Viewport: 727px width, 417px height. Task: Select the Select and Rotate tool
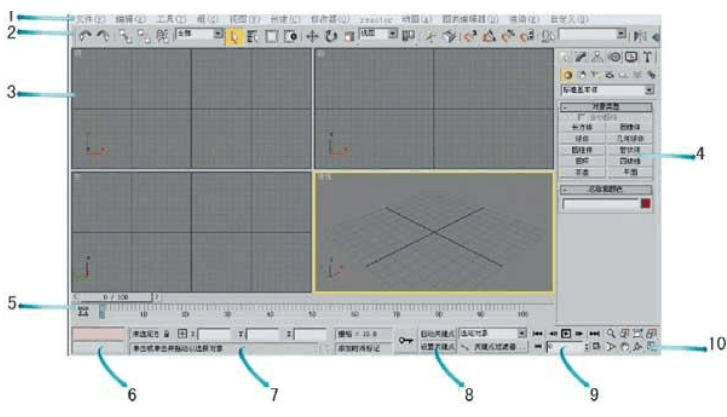coord(331,36)
